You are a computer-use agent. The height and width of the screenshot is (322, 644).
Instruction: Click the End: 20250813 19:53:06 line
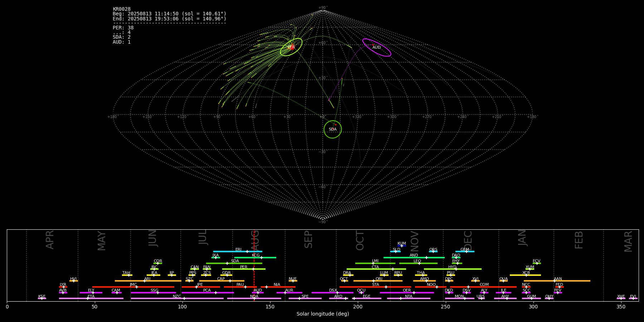[170, 19]
